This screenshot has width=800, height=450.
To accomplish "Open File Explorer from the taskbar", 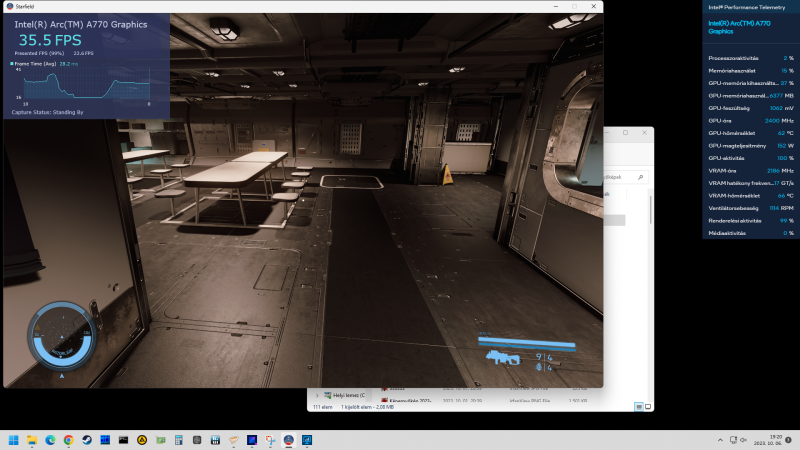I will click(32, 440).
